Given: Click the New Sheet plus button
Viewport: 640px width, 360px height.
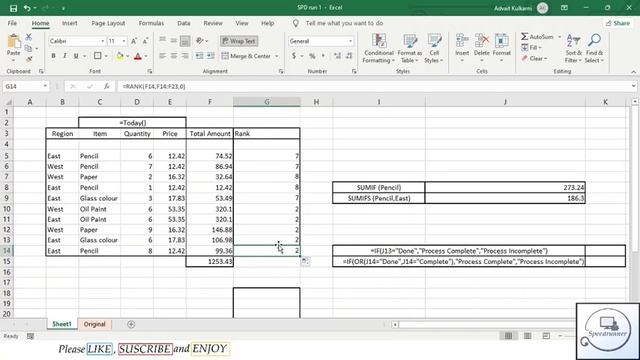Looking at the screenshot, I should tap(131, 324).
